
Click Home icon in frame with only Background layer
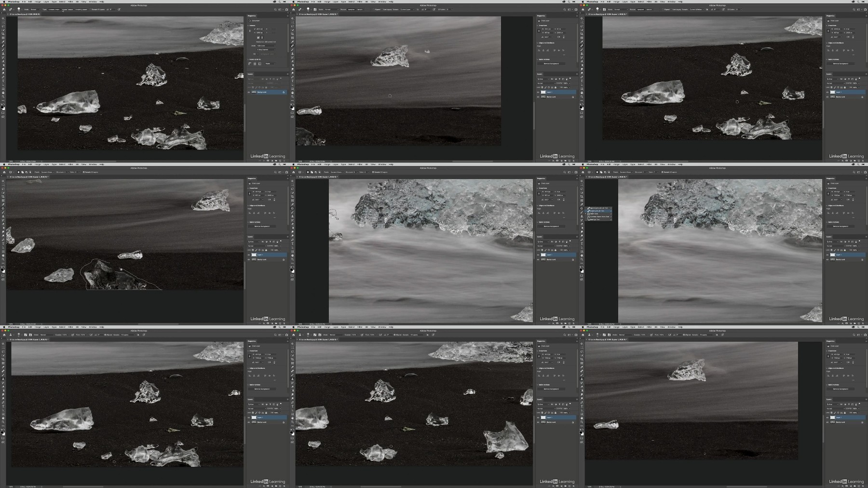(4, 9)
